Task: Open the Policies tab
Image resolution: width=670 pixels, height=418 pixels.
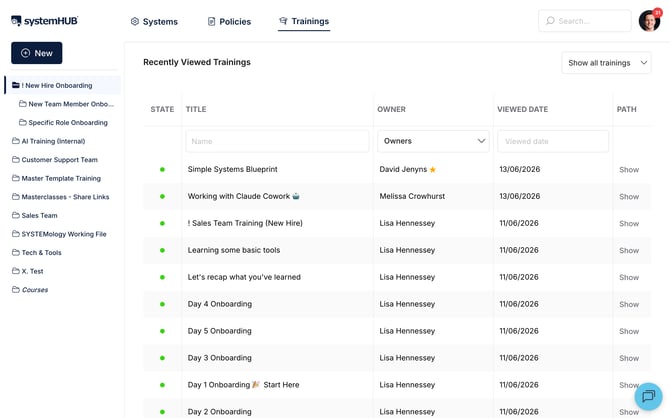Action: (x=229, y=21)
